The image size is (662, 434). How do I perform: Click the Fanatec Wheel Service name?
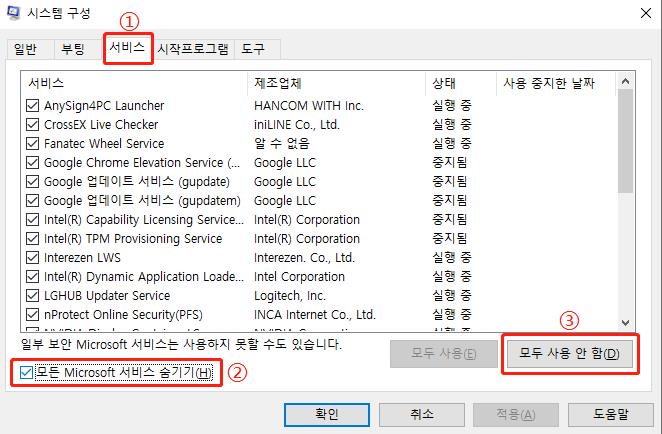(x=104, y=144)
